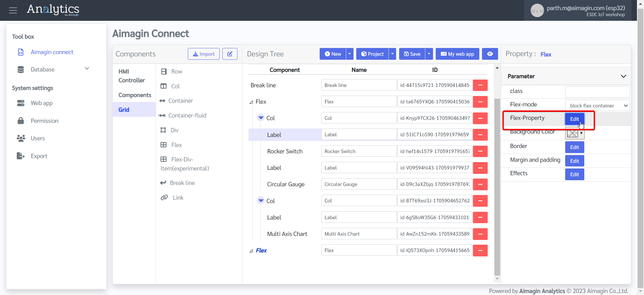Open the hamburger navigation menu
Viewport: 644px width, 295px height.
pos(13,10)
